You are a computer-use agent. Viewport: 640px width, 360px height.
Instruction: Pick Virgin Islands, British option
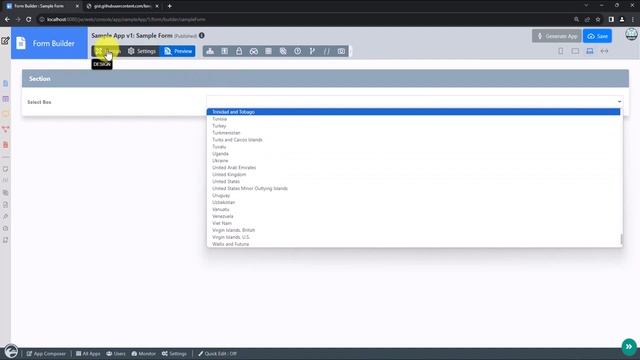coord(413,230)
